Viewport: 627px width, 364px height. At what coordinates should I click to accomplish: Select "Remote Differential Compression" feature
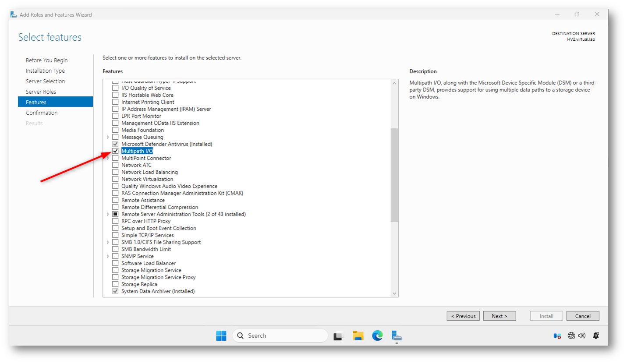pos(160,207)
